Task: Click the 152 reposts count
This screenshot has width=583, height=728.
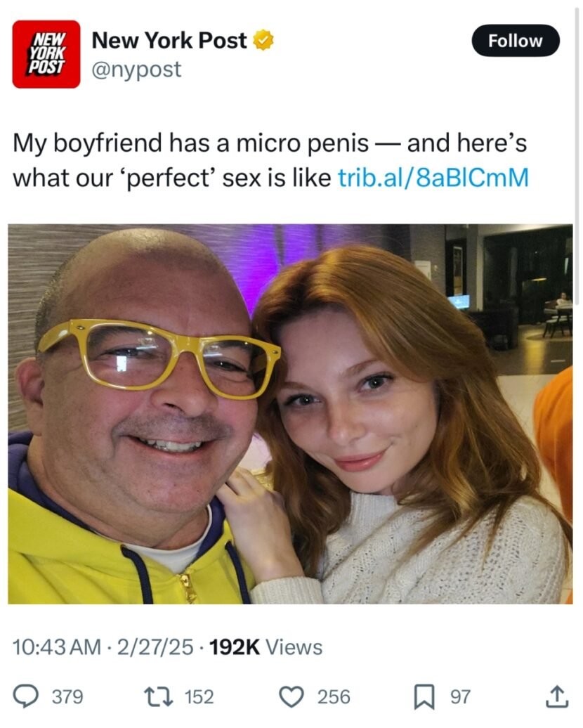Action: pyautogui.click(x=199, y=696)
